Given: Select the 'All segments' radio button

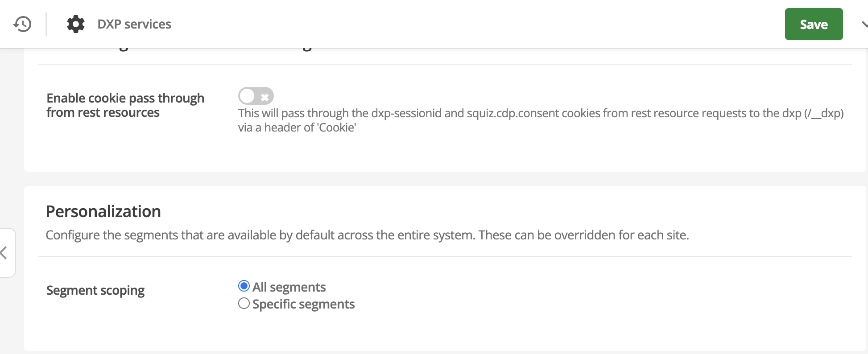Looking at the screenshot, I should 244,286.
